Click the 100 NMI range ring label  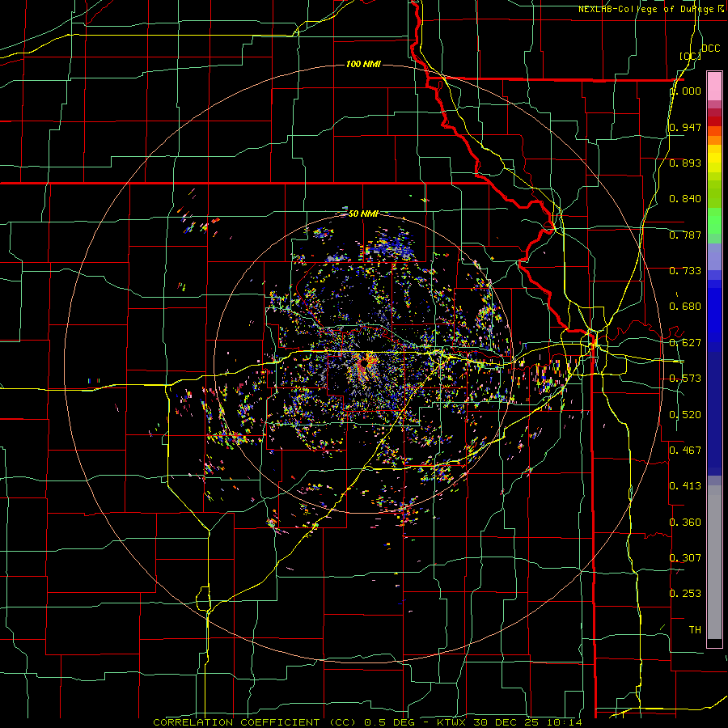click(363, 64)
